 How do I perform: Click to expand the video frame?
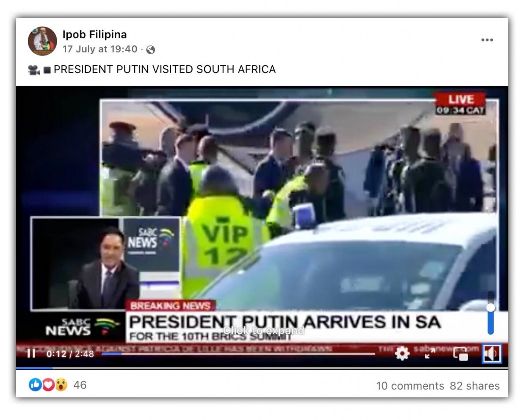263,331
